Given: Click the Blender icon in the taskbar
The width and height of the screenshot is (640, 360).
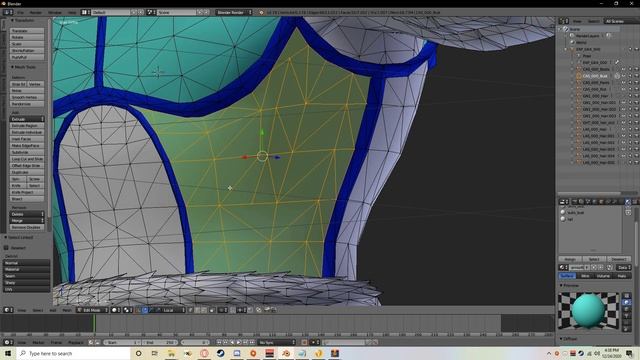Looking at the screenshot, I should tap(286, 353).
